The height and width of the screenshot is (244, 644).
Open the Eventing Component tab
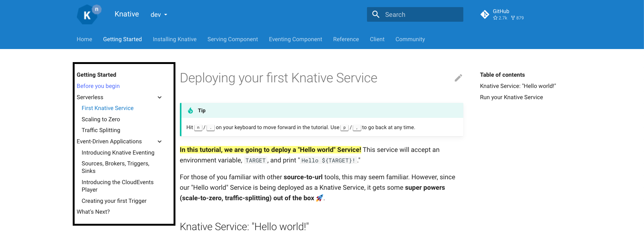pyautogui.click(x=295, y=39)
